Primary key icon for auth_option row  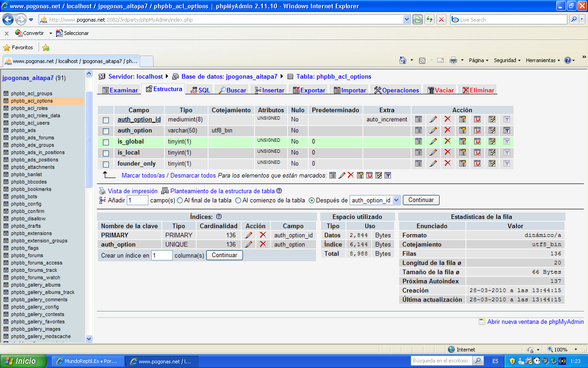[x=463, y=130]
